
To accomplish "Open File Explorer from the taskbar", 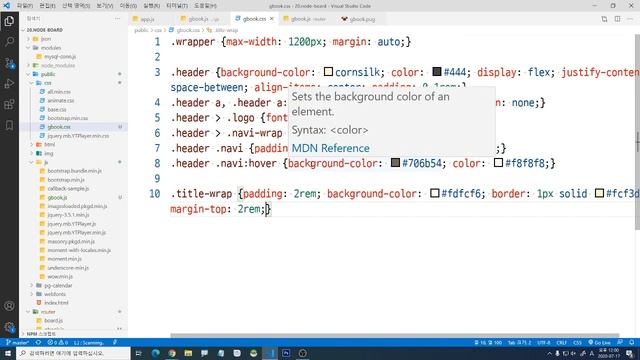I will (x=188, y=353).
